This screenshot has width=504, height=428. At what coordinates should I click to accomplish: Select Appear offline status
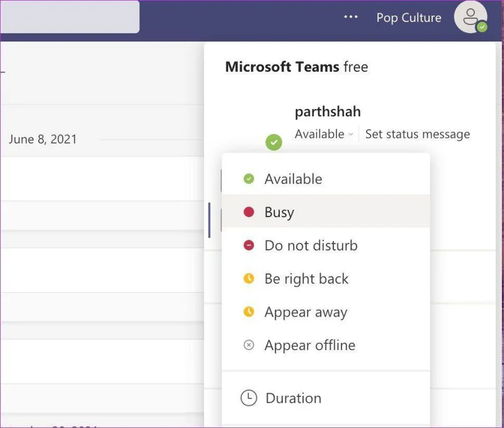(x=326, y=345)
